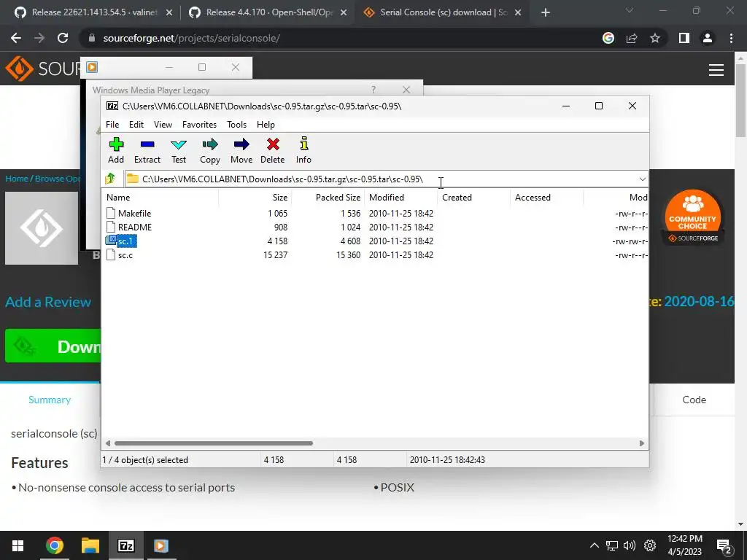Open the Info toolbar icon
This screenshot has width=747, height=560.
pyautogui.click(x=304, y=144)
